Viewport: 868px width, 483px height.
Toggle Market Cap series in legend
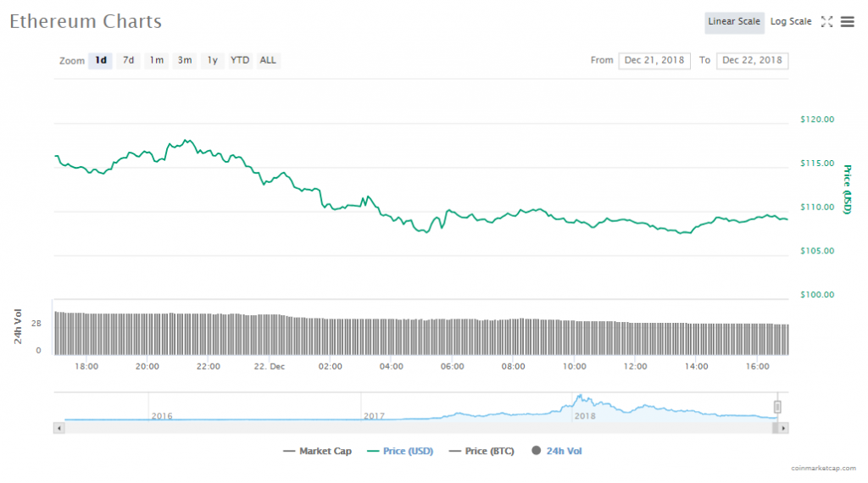click(318, 452)
